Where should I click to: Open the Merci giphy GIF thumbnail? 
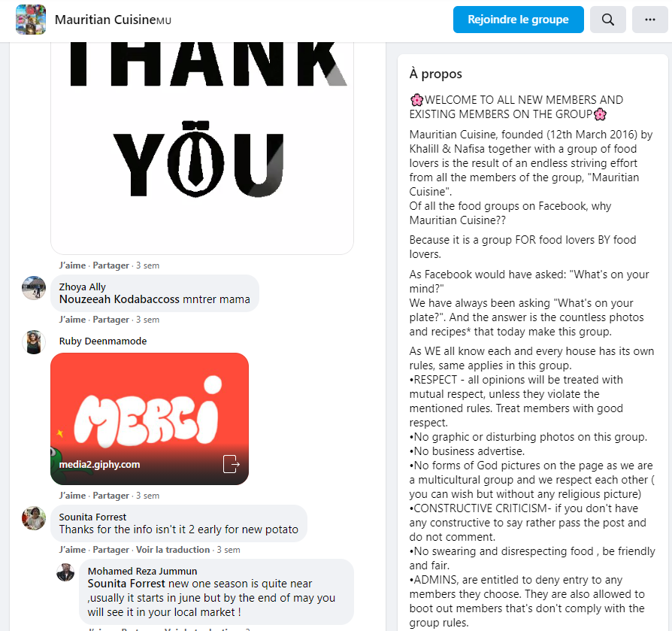(150, 419)
